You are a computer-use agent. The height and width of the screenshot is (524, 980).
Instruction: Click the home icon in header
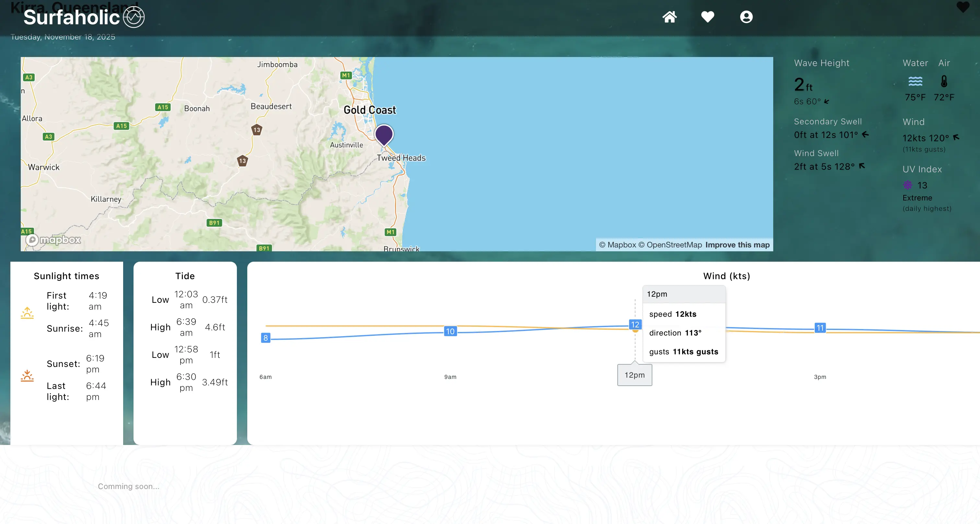pyautogui.click(x=669, y=17)
